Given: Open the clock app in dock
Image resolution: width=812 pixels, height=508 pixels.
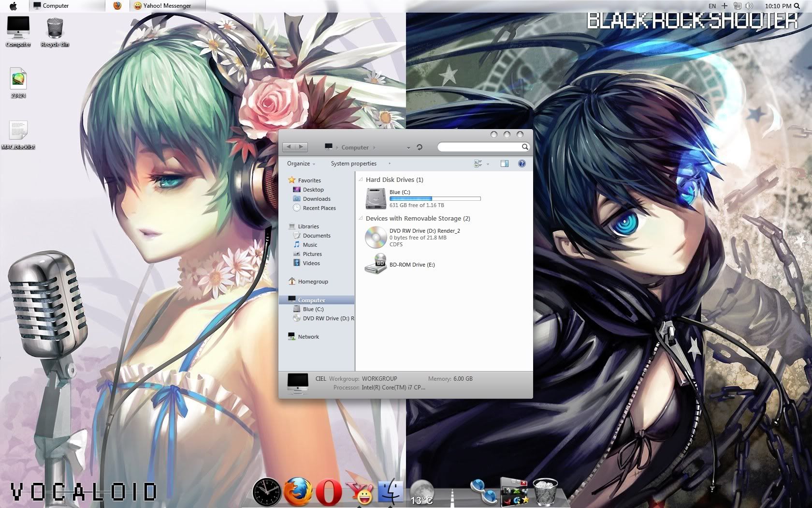Looking at the screenshot, I should tap(267, 492).
